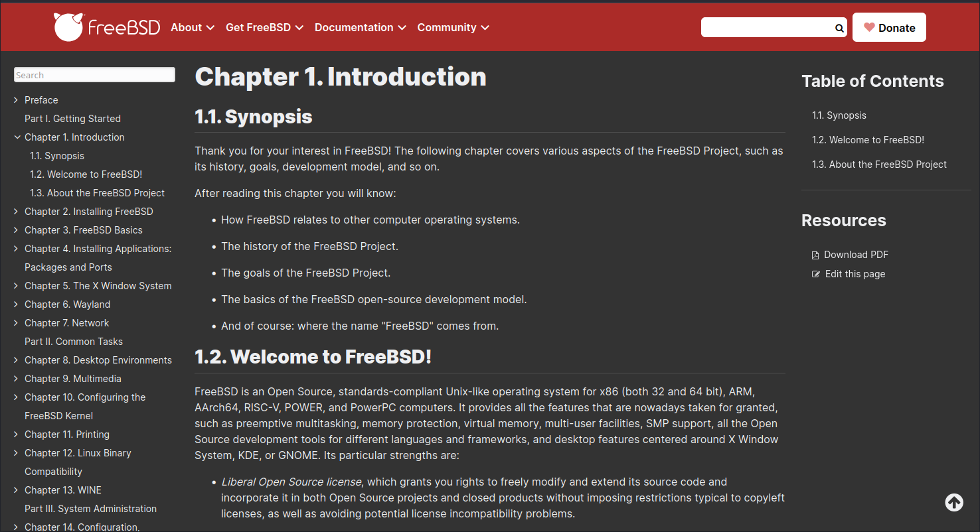Expand Chapter 13. WINE chevron

17,490
